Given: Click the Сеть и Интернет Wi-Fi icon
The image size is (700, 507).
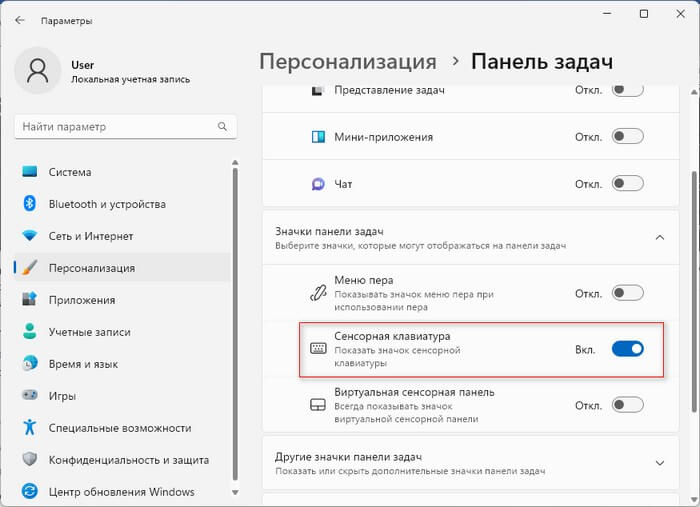Looking at the screenshot, I should 29,236.
